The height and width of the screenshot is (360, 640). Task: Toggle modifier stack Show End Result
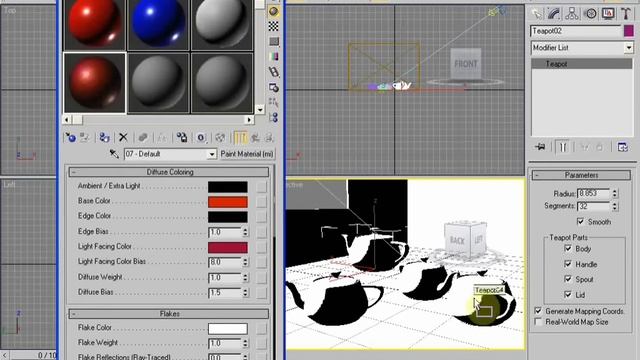(562, 147)
